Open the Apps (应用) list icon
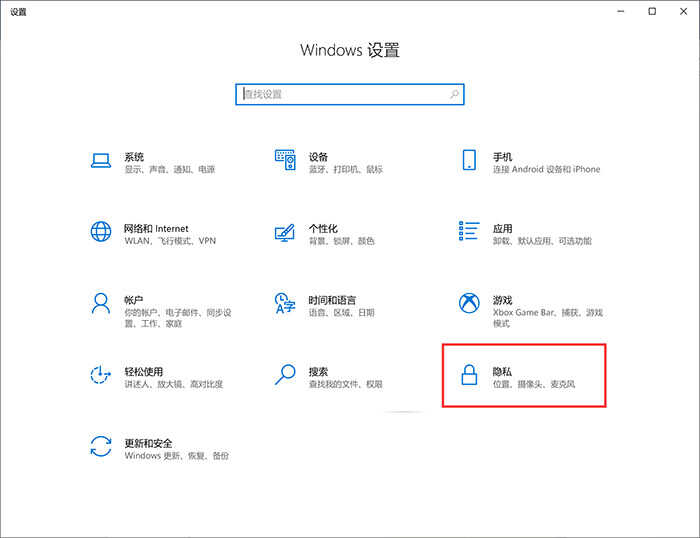Image resolution: width=700 pixels, height=538 pixels. click(469, 231)
